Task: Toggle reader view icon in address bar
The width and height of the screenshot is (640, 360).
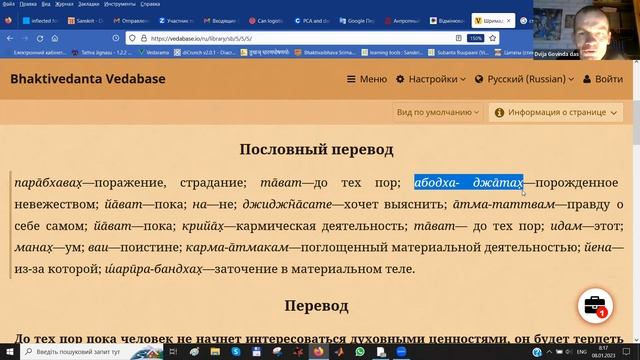Action: pos(458,38)
